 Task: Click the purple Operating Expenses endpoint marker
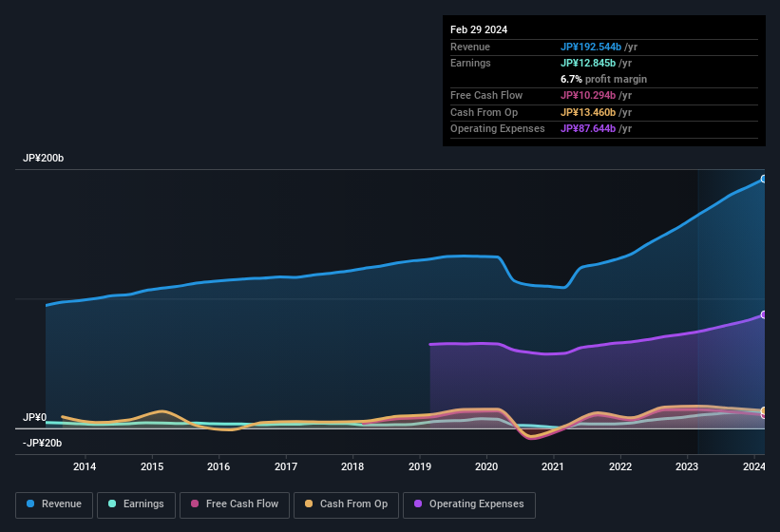point(764,314)
